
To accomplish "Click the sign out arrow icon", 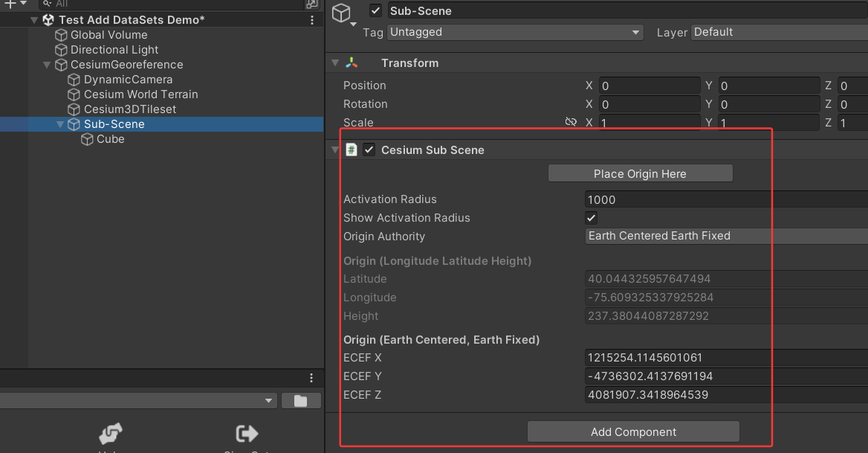I will (247, 434).
